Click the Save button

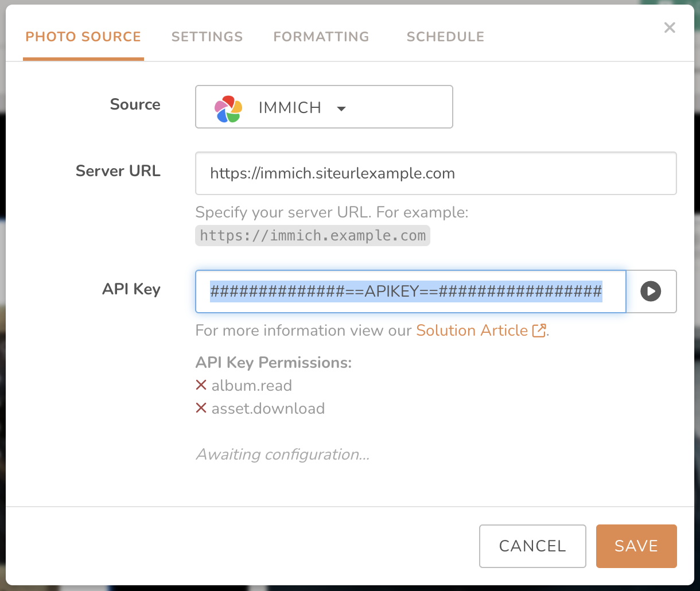coord(636,546)
